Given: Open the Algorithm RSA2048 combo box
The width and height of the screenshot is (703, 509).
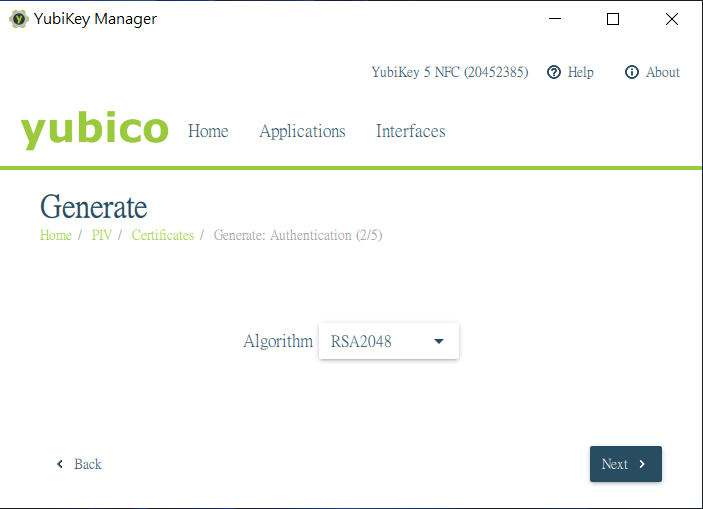Looking at the screenshot, I should pos(388,341).
